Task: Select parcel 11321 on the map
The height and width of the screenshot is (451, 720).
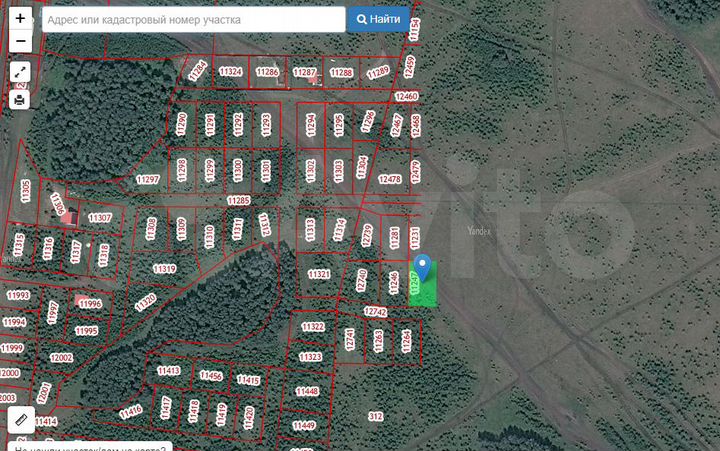Action: point(319,274)
